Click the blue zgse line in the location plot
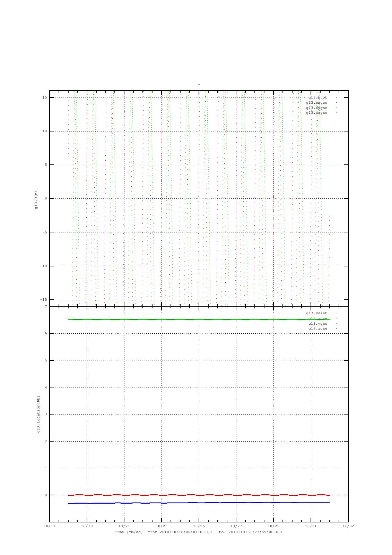The width and height of the screenshot is (392, 555). tap(199, 503)
